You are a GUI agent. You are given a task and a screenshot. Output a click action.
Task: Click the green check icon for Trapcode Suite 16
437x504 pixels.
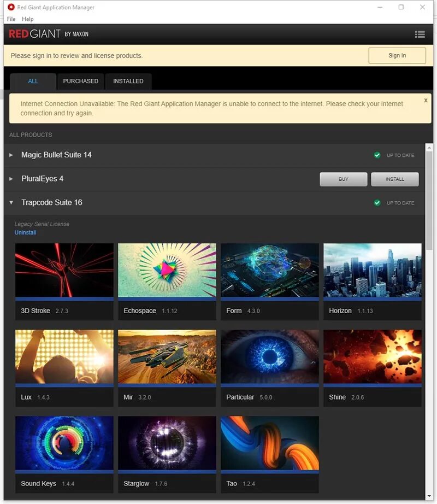377,203
